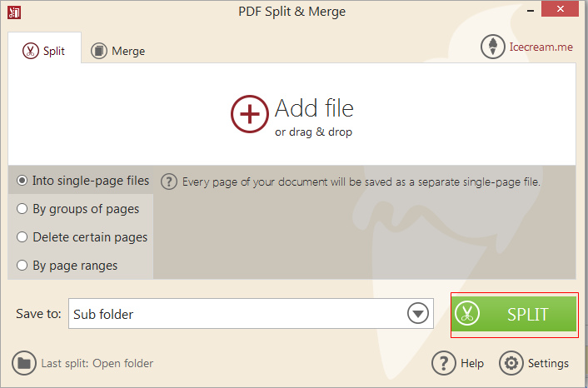Click the Last split: Open folder link
The width and height of the screenshot is (588, 388).
click(x=97, y=363)
